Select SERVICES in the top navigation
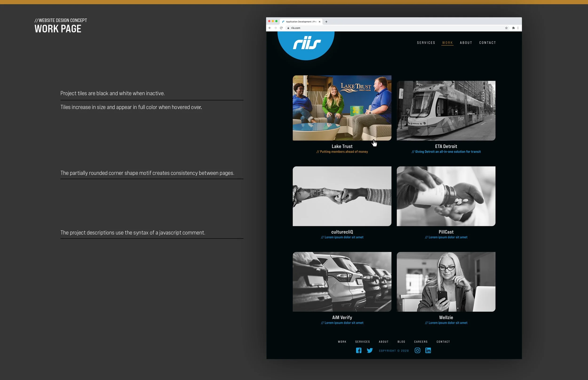Viewport: 588px width, 380px height. pyautogui.click(x=426, y=43)
